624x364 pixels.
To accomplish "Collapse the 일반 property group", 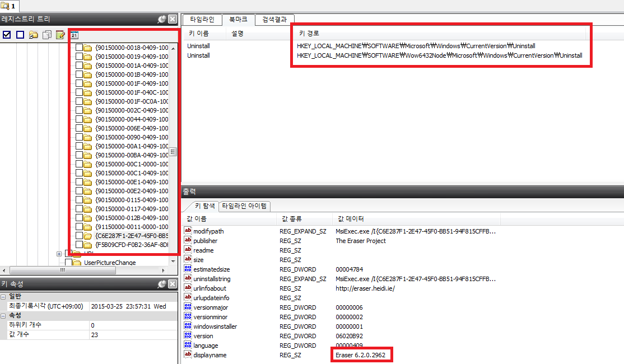I will point(3,297).
